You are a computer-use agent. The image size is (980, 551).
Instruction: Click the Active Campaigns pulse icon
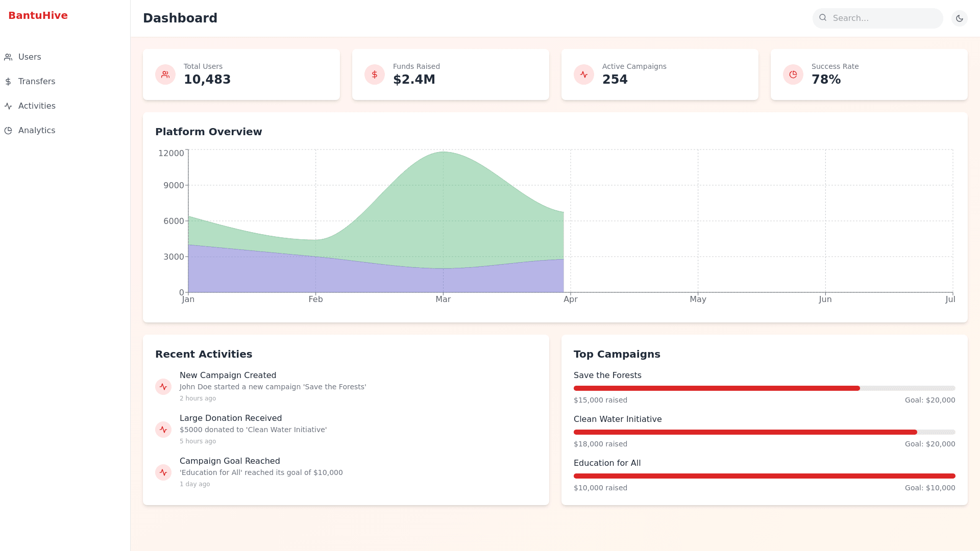[584, 74]
